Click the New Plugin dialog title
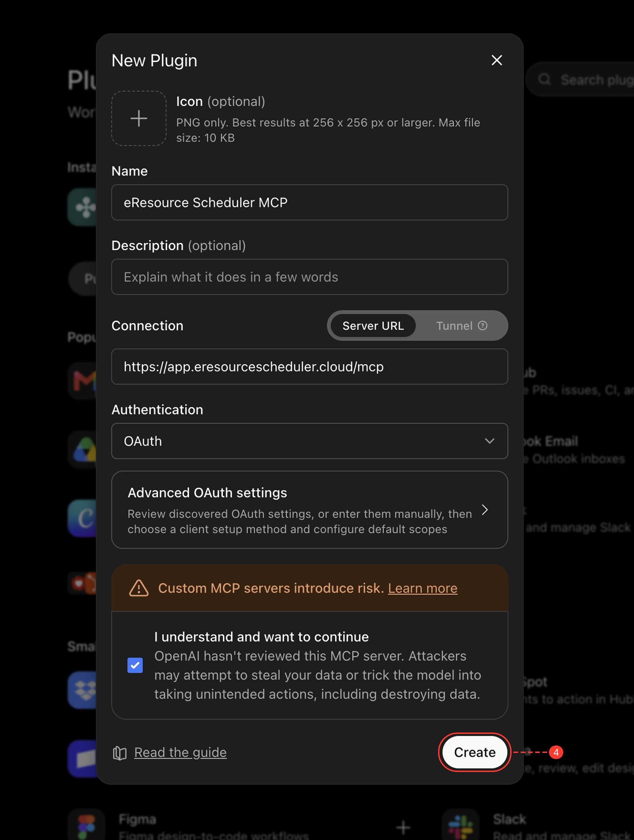The height and width of the screenshot is (840, 634). [x=154, y=61]
